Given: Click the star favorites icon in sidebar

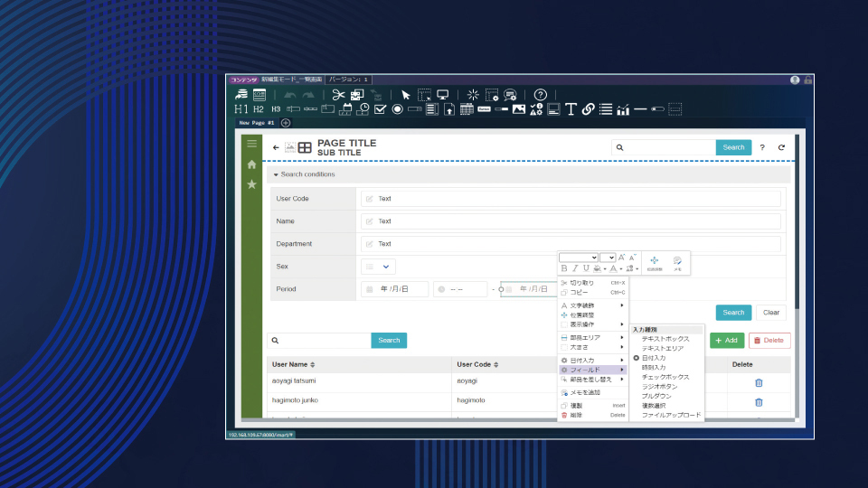Looking at the screenshot, I should (x=251, y=184).
